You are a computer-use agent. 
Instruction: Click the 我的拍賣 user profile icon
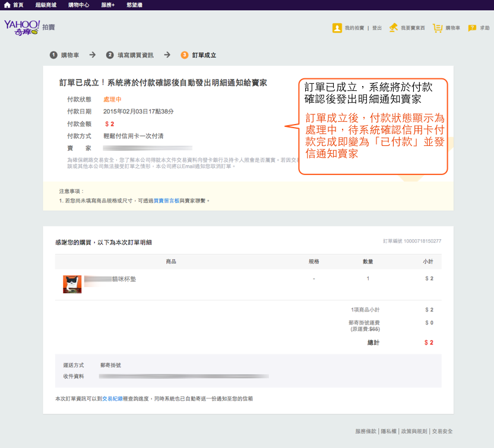(x=337, y=28)
